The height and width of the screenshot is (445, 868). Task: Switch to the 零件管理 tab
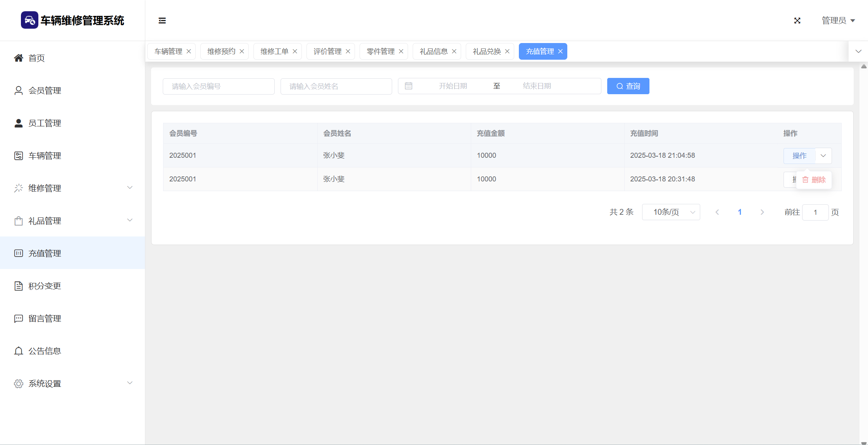coord(380,52)
